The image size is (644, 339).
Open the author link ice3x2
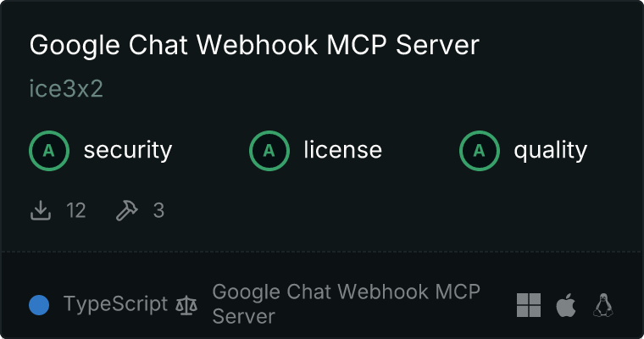click(x=66, y=89)
